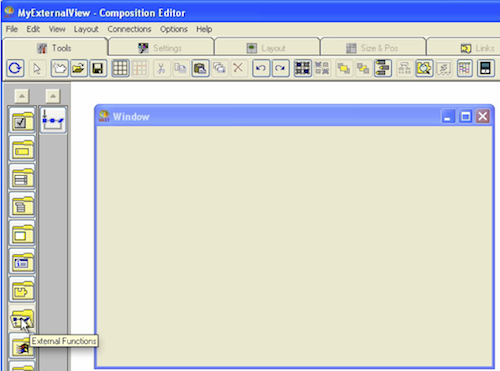Open the text-field folder category in palette
The width and height of the screenshot is (500, 371).
point(22,149)
